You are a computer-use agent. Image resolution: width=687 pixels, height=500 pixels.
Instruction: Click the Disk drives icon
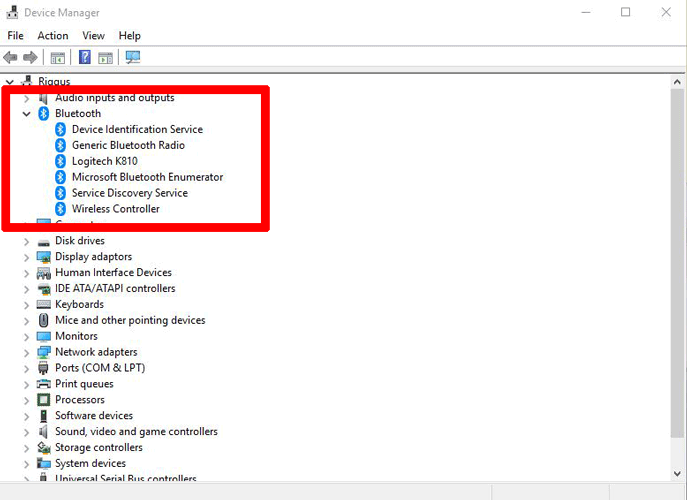tap(43, 242)
